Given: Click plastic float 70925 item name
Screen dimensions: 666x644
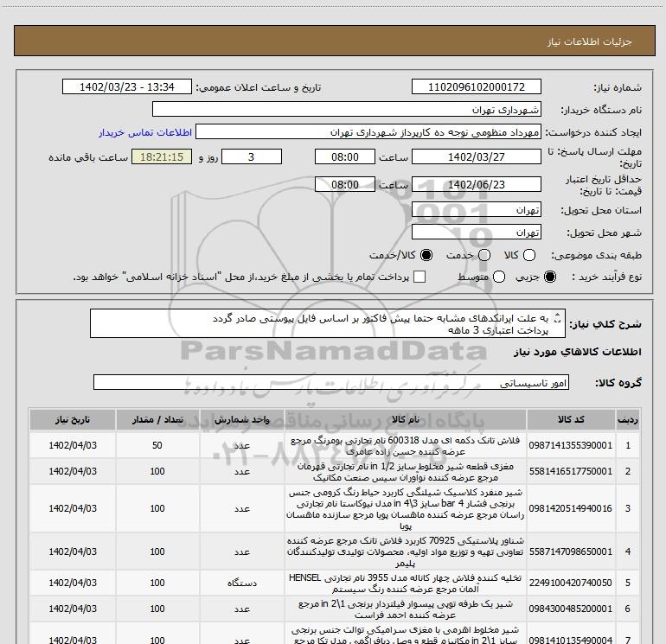Looking at the screenshot, I should tap(406, 552).
